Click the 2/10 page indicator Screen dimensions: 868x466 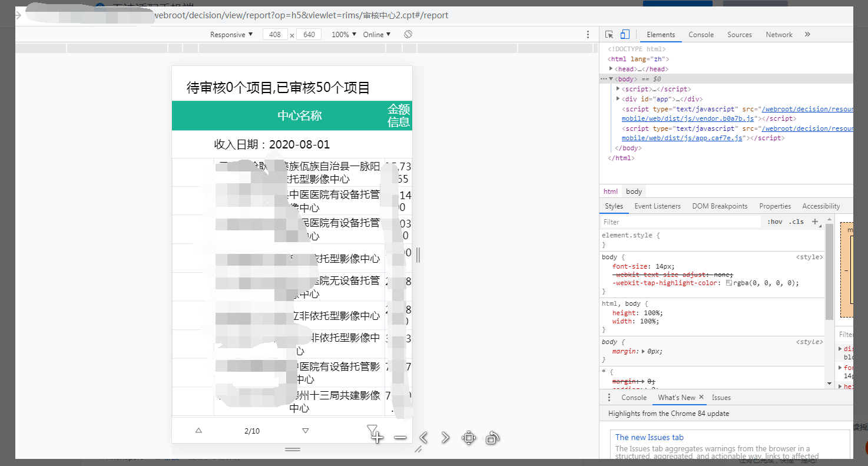click(252, 431)
